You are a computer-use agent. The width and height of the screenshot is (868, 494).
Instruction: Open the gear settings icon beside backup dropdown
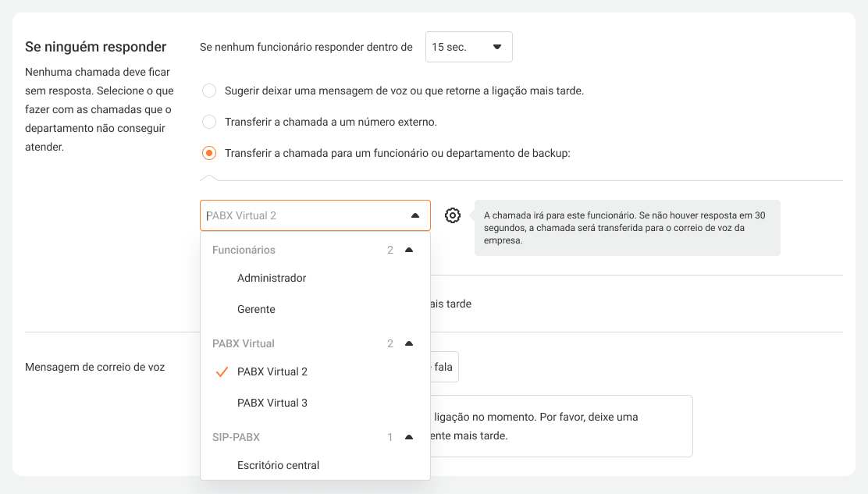[453, 215]
